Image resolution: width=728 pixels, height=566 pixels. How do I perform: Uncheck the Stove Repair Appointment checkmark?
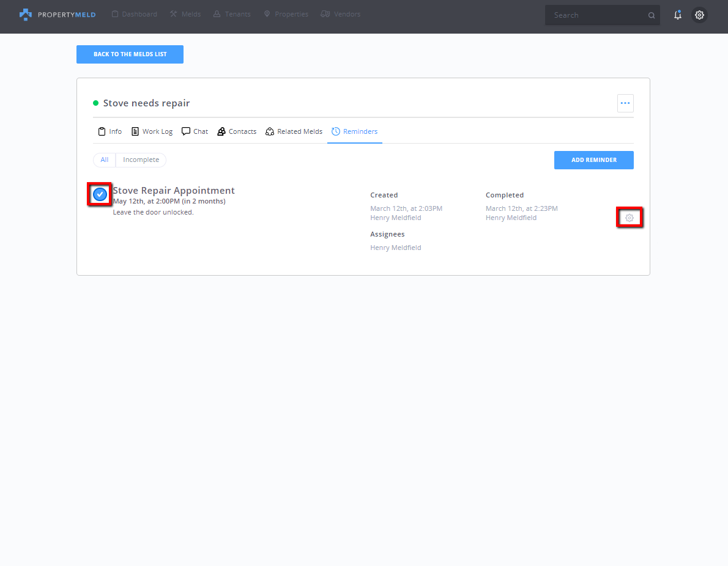(100, 194)
